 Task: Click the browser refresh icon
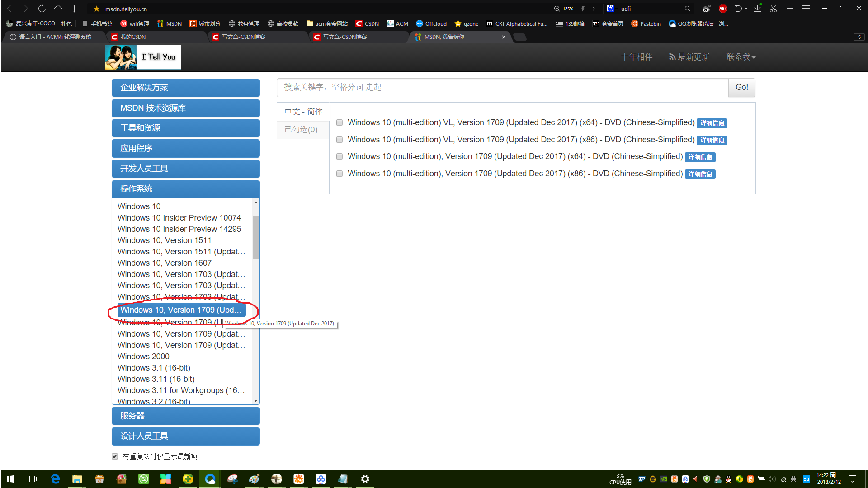(42, 9)
